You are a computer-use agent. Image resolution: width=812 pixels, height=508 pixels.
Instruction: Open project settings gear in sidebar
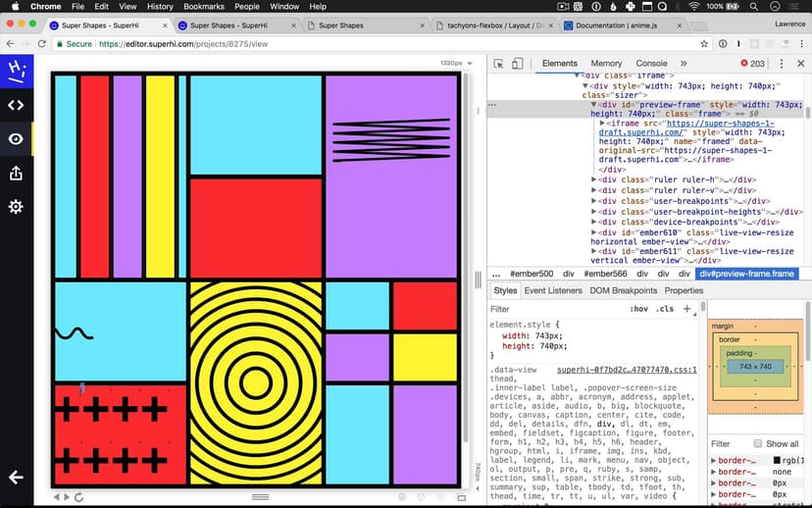[16, 207]
